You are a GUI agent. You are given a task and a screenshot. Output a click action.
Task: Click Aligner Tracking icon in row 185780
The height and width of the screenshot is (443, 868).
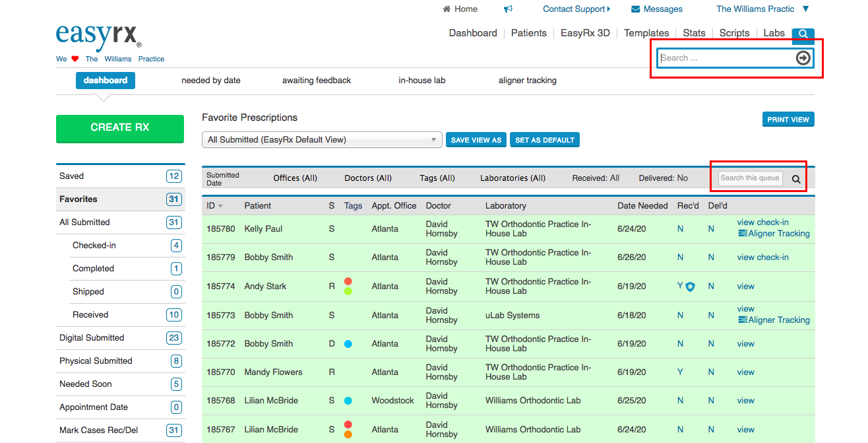click(743, 234)
